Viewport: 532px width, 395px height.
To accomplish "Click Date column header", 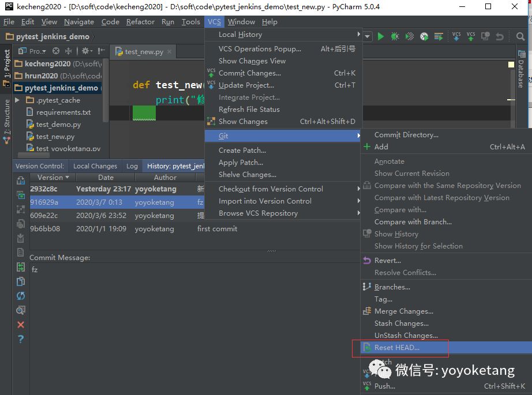I will pos(106,178).
